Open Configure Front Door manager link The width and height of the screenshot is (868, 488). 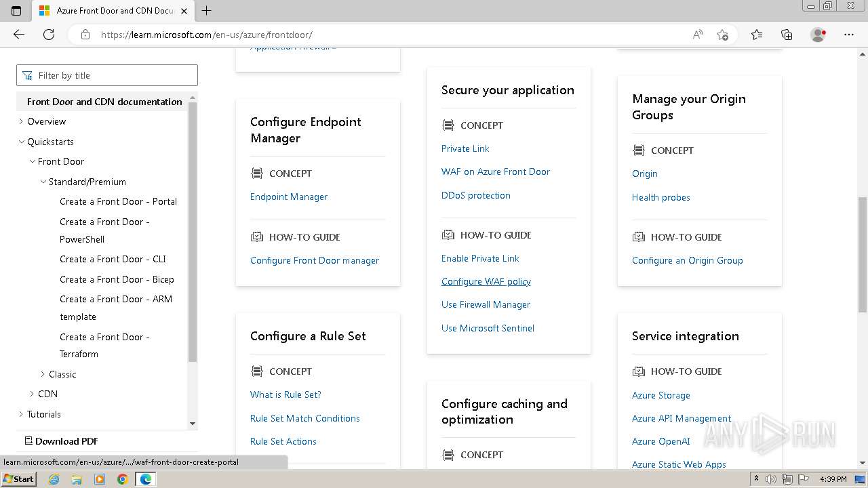(315, 260)
